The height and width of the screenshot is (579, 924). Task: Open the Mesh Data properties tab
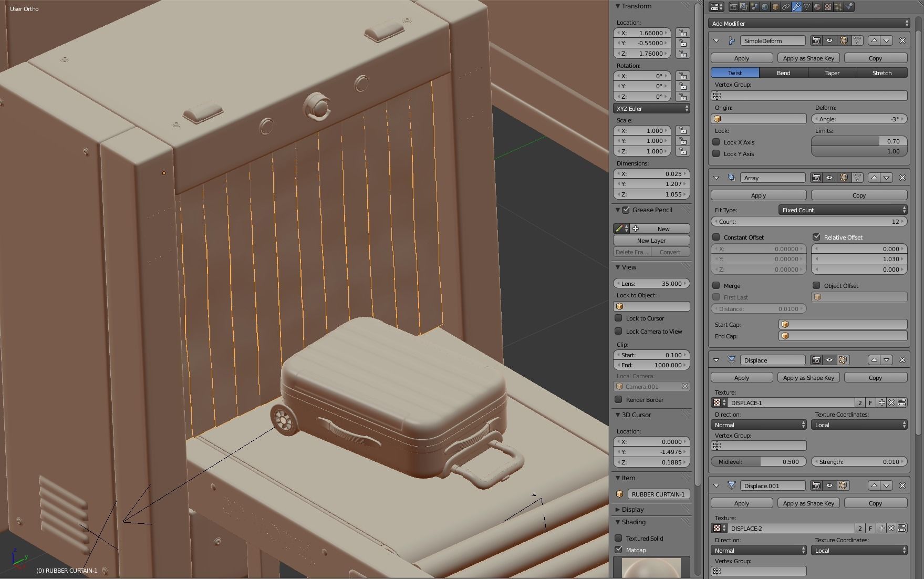click(807, 7)
